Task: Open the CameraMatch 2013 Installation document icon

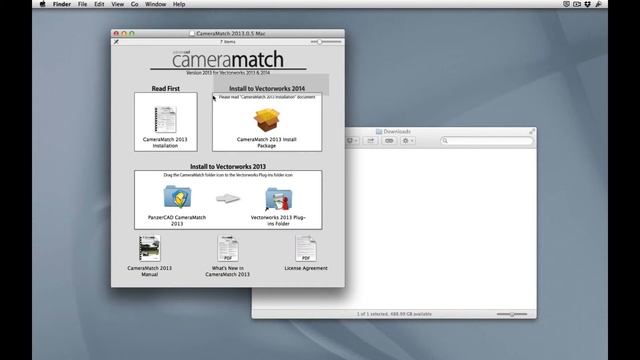Action: point(165,120)
